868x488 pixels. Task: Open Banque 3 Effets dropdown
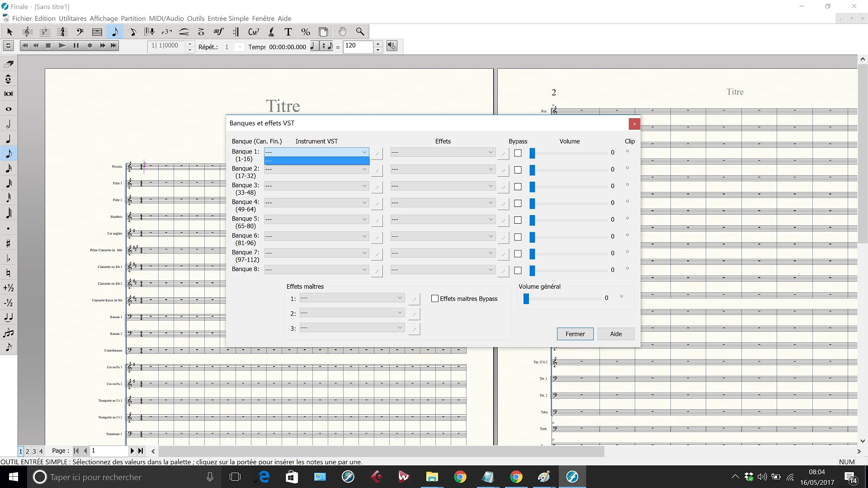click(443, 186)
